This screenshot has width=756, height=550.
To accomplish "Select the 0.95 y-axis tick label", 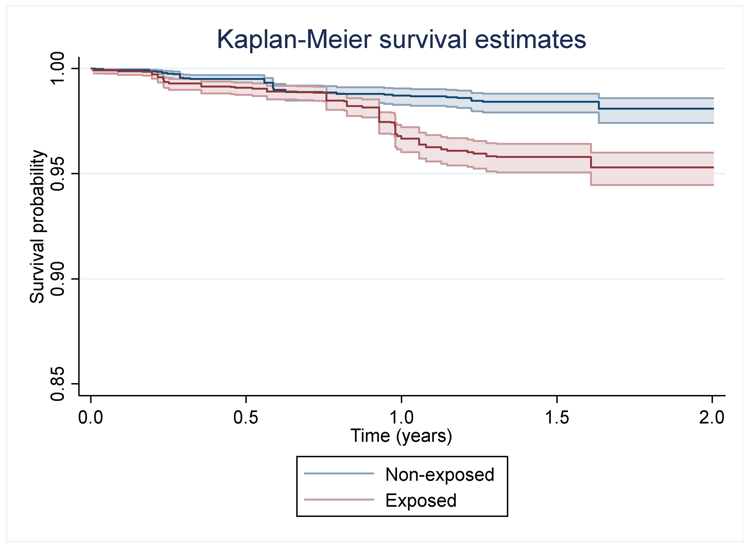I will point(57,174).
